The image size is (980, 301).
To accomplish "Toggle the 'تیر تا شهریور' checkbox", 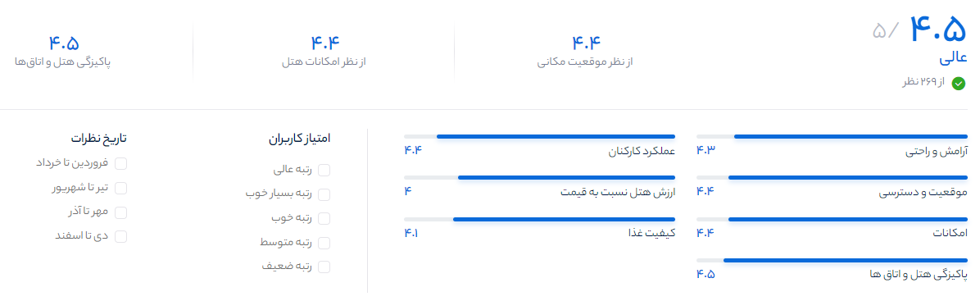I will pyautogui.click(x=120, y=188).
